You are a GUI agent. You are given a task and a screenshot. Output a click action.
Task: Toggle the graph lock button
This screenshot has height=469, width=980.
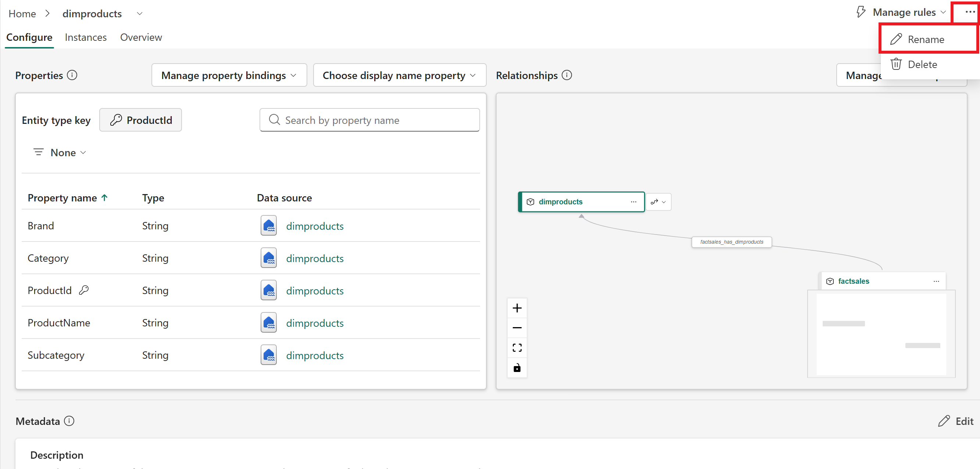(x=517, y=368)
